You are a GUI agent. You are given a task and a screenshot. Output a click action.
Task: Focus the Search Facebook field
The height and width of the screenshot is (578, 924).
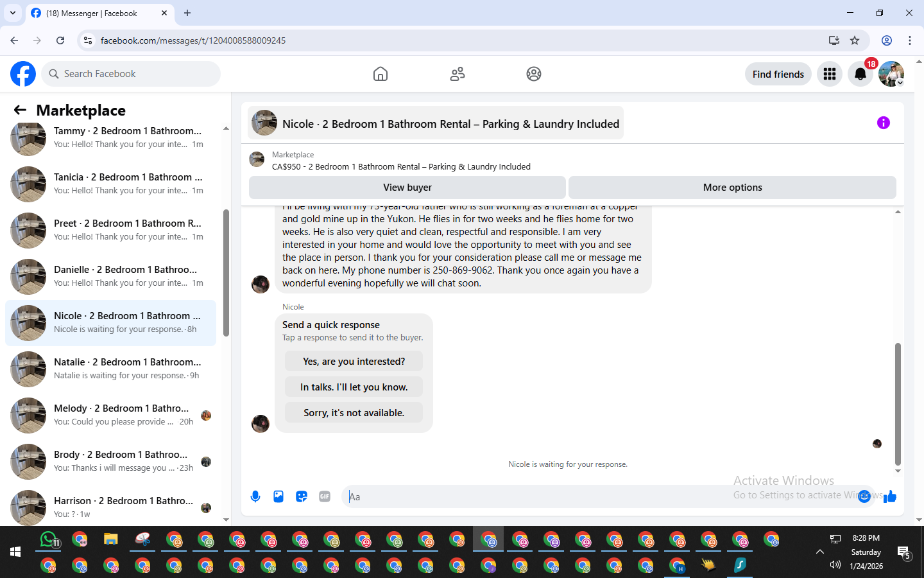(131, 74)
